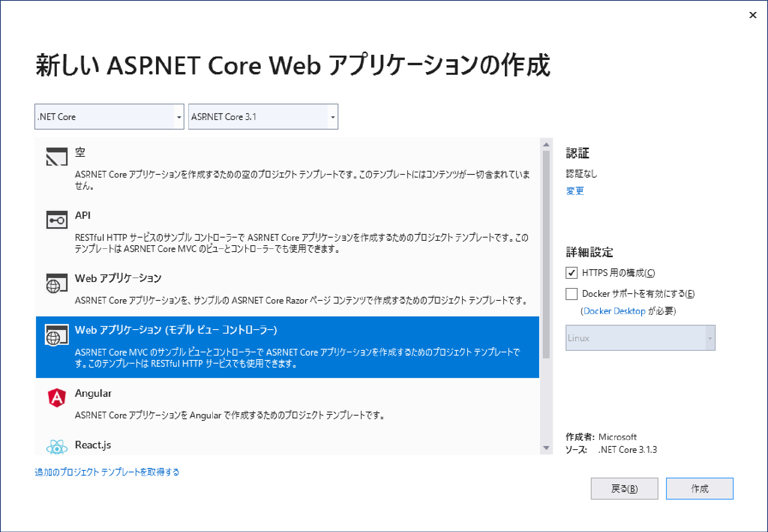Click the empty (空) template icon
The image size is (768, 532).
pos(56,156)
